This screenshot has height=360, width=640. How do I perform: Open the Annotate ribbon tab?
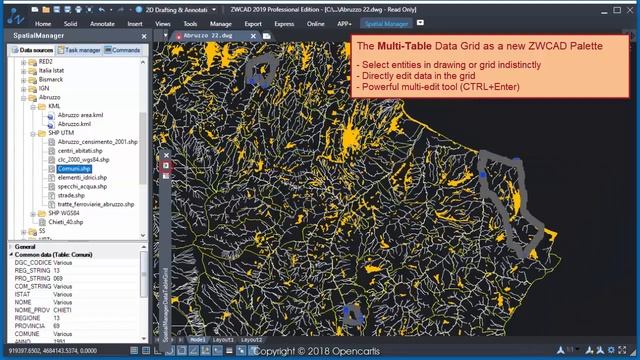pyautogui.click(x=102, y=24)
